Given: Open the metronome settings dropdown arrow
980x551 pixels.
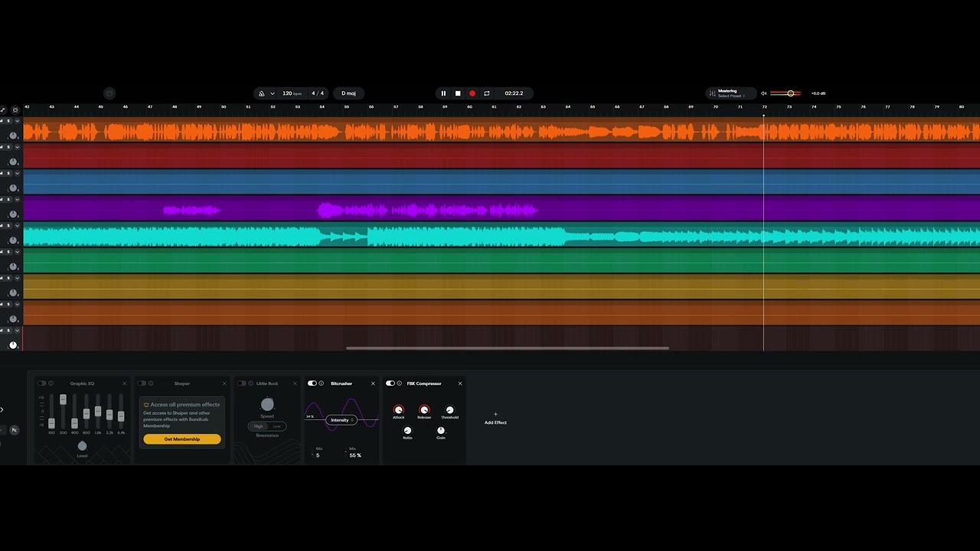Looking at the screenshot, I should 272,93.
